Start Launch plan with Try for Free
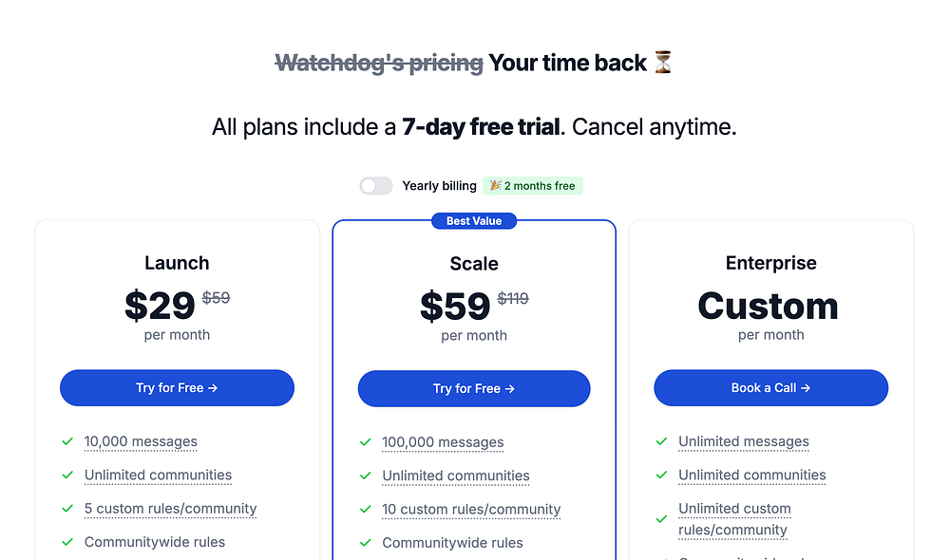The width and height of the screenshot is (950, 560). tap(177, 387)
